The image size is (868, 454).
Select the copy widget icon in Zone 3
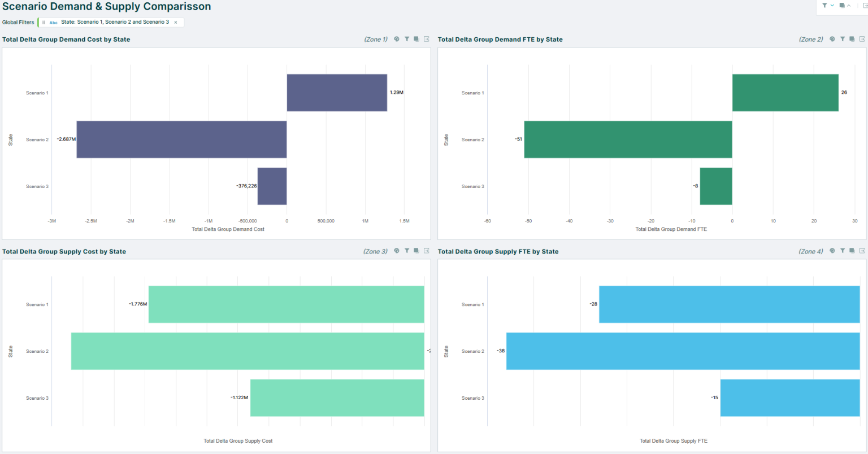coord(416,251)
